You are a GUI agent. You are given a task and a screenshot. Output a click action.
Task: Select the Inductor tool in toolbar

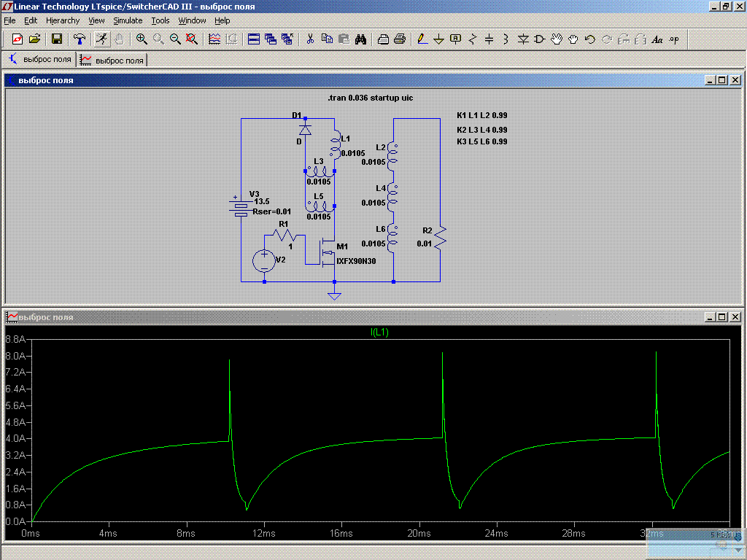click(506, 39)
